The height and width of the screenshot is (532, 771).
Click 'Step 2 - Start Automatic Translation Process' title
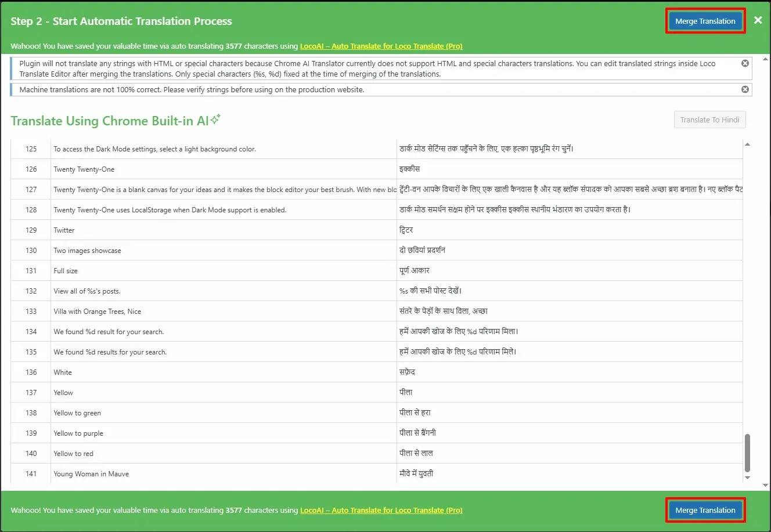point(121,21)
